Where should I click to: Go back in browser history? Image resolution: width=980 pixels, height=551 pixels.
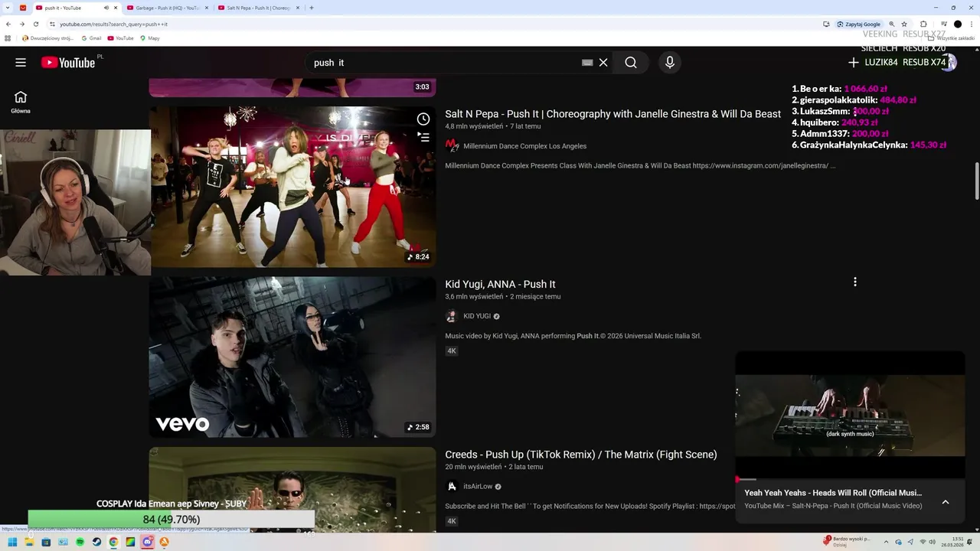tap(8, 24)
